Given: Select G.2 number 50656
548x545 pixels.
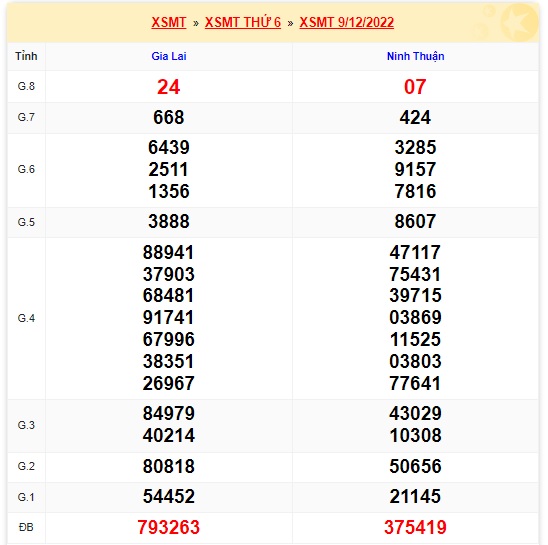Looking at the screenshot, I should 415,467.
